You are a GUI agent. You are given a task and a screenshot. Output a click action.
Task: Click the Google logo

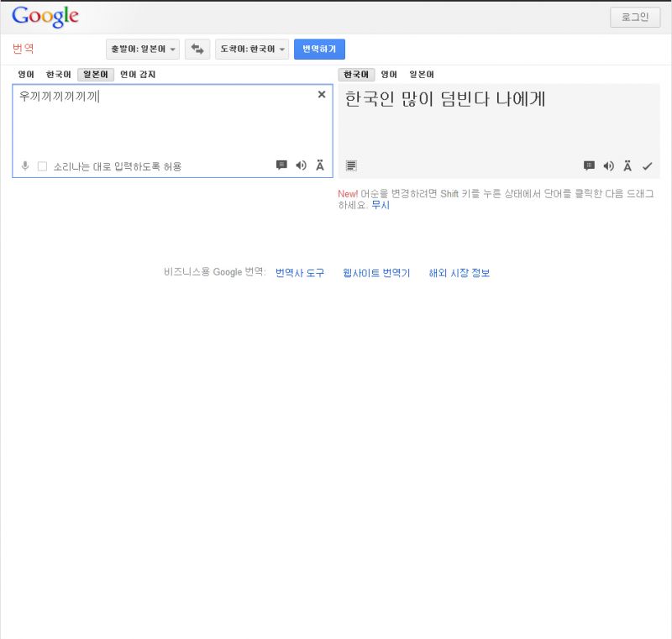[45, 17]
